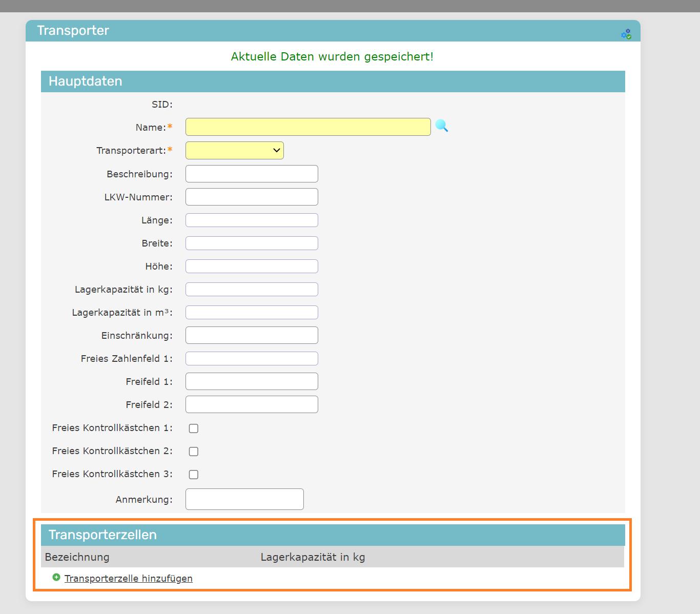700x614 pixels.
Task: Click the Anmerkung text area
Action: [244, 499]
